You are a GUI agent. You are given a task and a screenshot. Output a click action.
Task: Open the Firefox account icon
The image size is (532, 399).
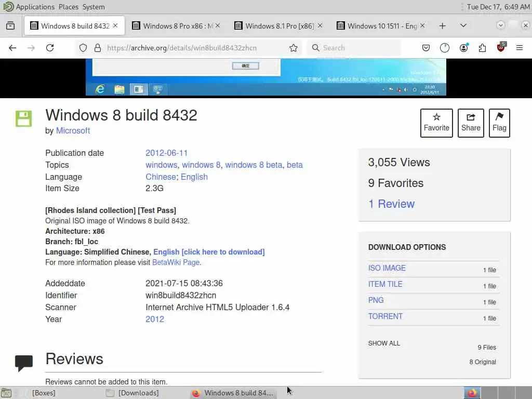point(463,48)
